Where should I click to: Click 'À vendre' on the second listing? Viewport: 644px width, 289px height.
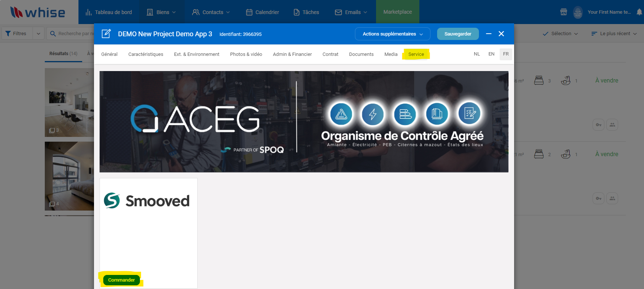[607, 154]
